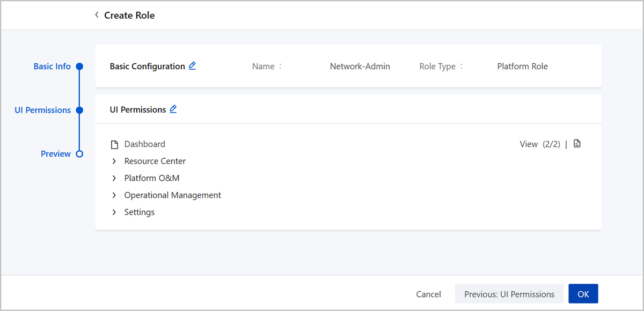
Task: Expand the Resource Center chevron
Action: pyautogui.click(x=114, y=161)
